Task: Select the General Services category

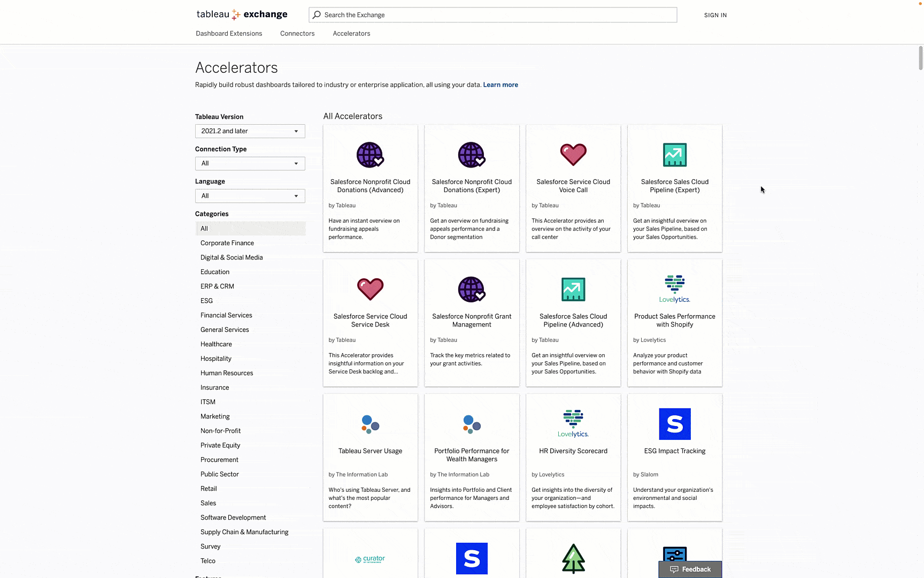Action: coord(225,330)
